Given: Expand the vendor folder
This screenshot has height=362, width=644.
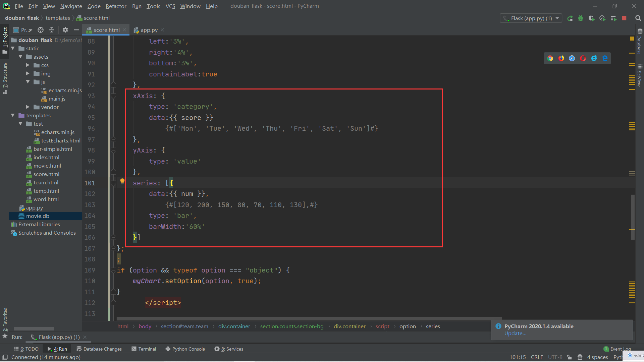Looking at the screenshot, I should tap(28, 107).
